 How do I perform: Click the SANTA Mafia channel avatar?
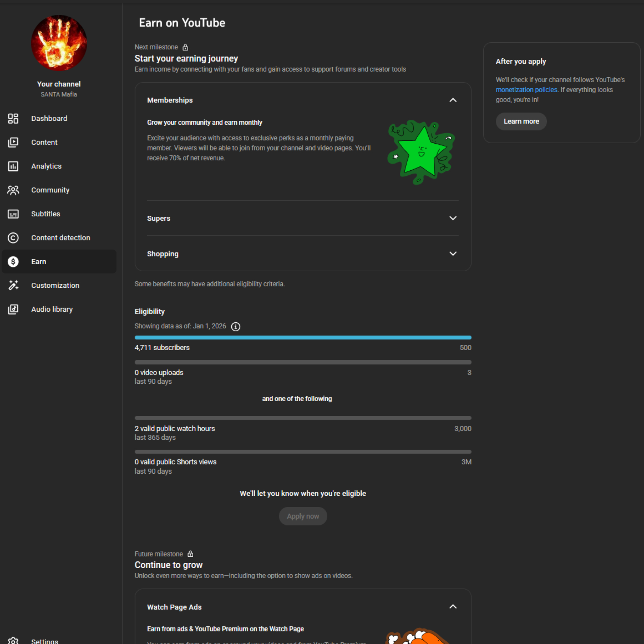click(x=59, y=43)
